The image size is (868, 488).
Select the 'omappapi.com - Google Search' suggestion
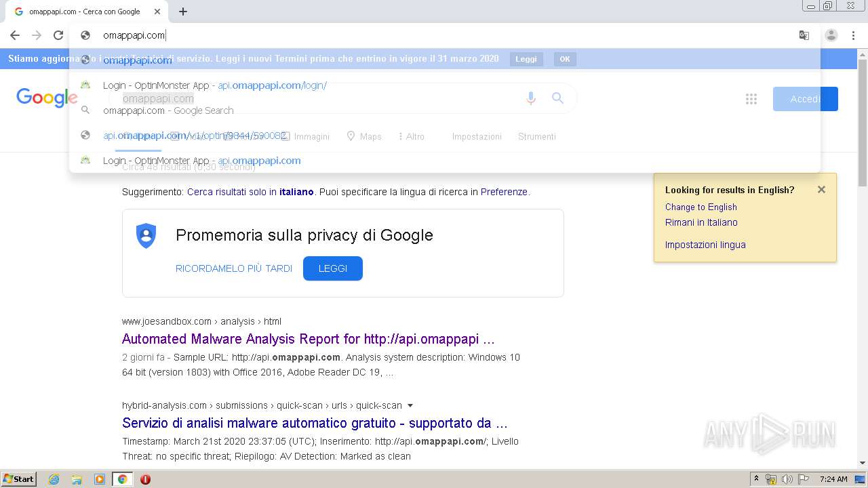point(444,110)
